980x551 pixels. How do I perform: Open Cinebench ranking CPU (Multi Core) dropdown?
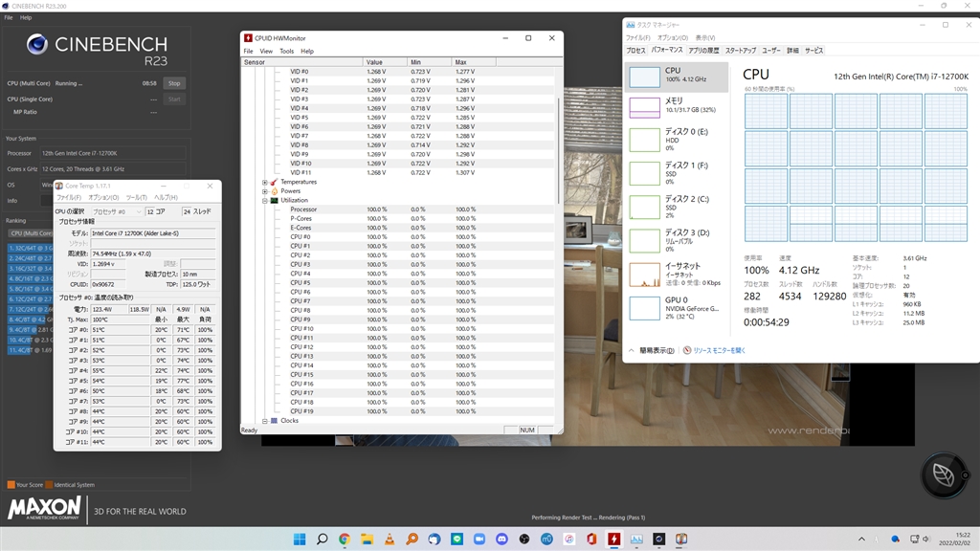click(31, 233)
